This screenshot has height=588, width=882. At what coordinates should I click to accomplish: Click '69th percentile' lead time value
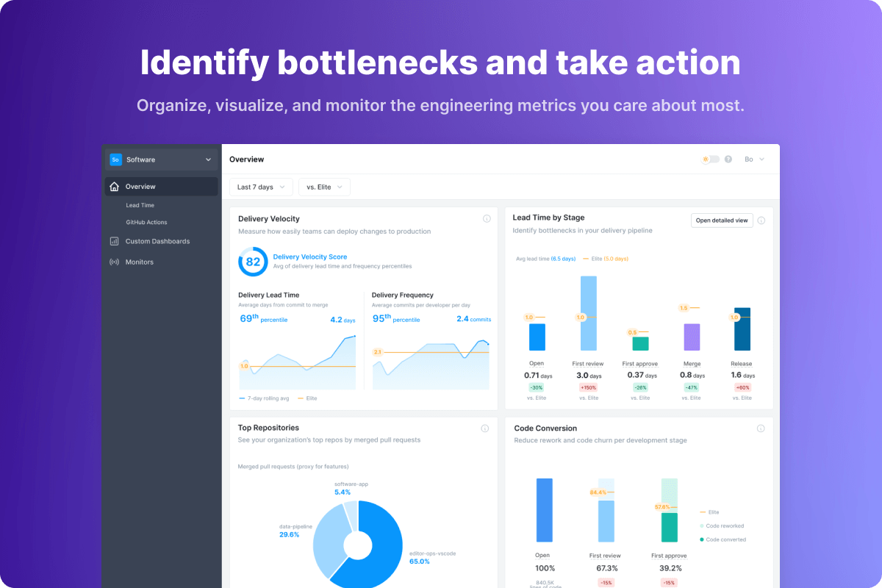point(264,319)
